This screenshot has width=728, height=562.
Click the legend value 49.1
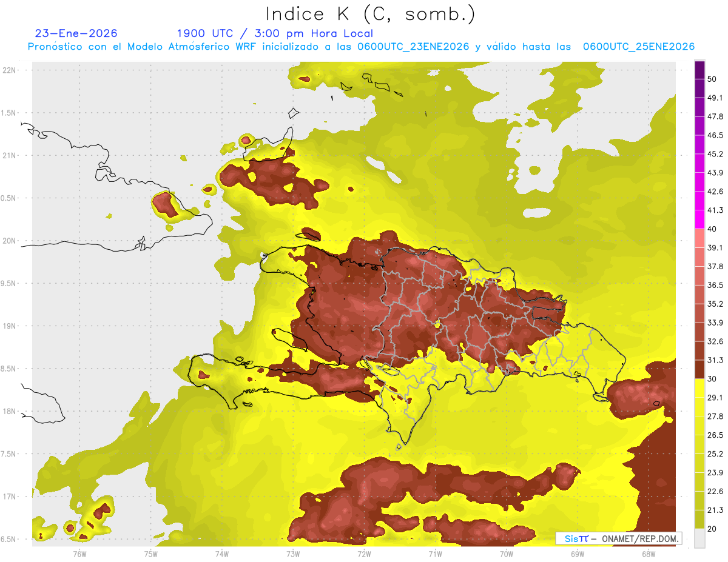tap(715, 98)
